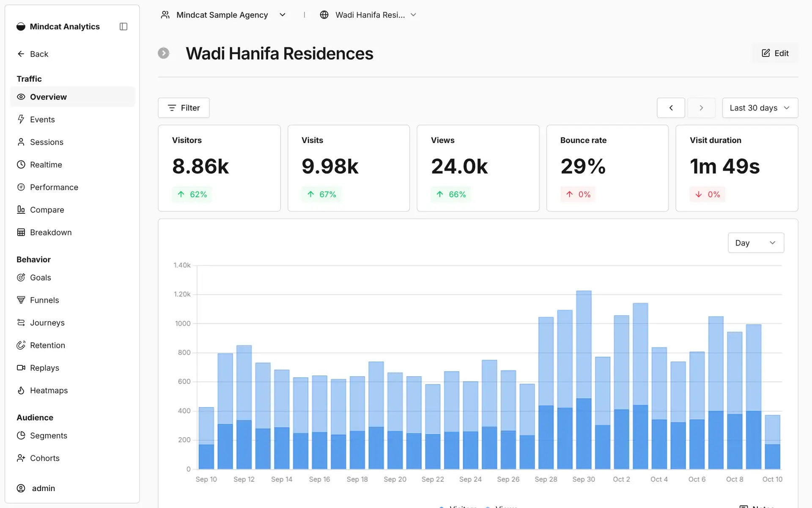The image size is (812, 508).
Task: Click the admin user avatar icon
Action: click(x=21, y=488)
